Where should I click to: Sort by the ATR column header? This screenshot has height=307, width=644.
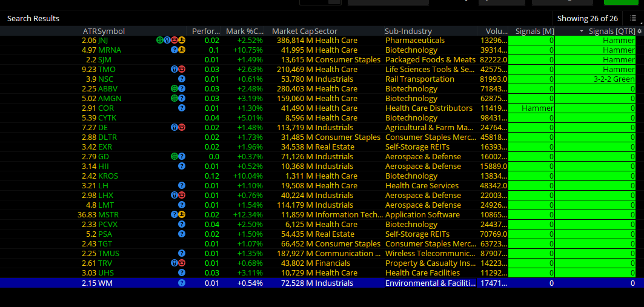(90, 31)
